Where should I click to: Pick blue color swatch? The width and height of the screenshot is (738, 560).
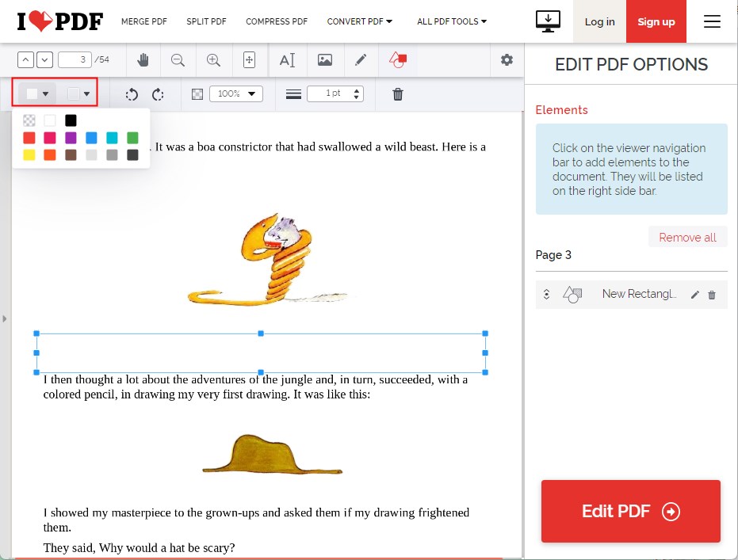[x=91, y=138]
